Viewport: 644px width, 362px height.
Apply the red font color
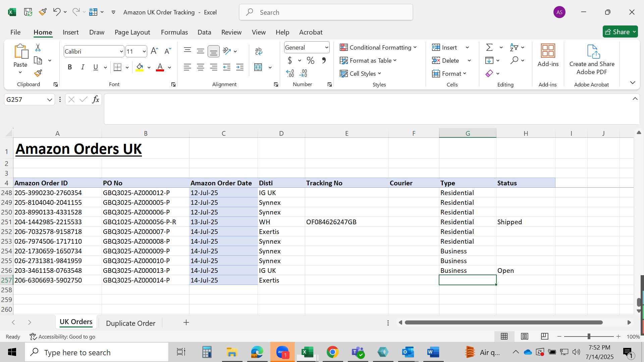click(160, 67)
